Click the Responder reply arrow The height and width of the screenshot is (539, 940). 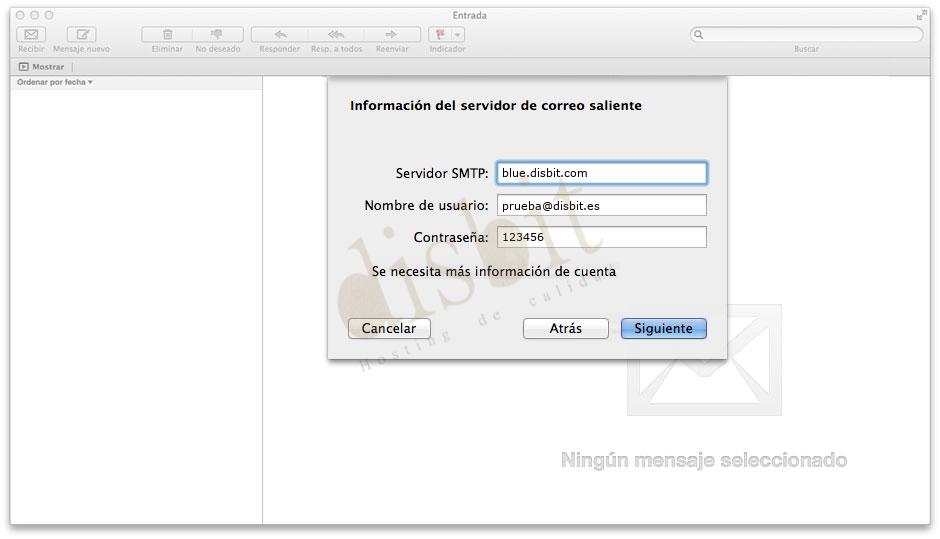pyautogui.click(x=279, y=35)
